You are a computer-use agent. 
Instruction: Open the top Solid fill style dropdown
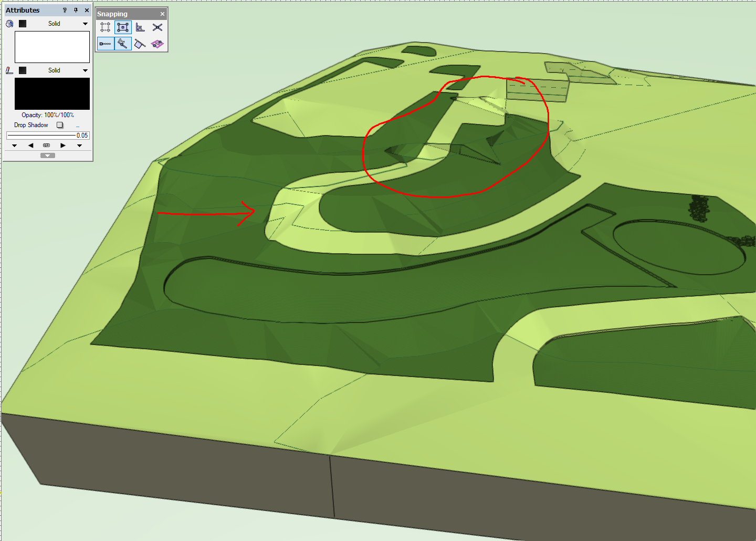85,23
